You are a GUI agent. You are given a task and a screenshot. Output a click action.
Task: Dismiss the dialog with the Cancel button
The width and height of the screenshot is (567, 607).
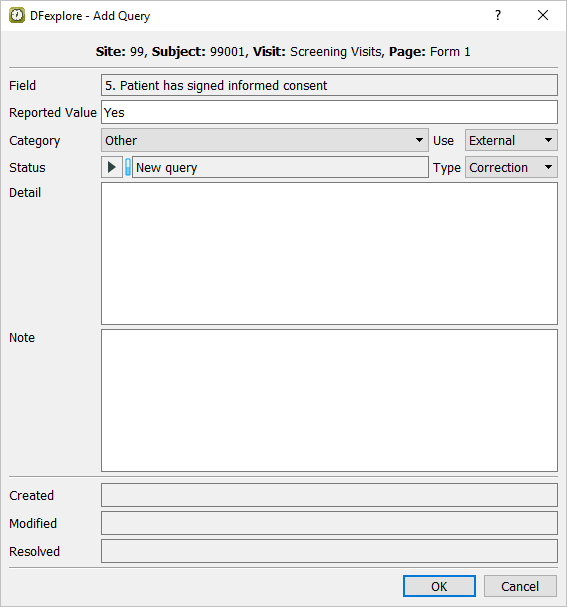coord(520,586)
